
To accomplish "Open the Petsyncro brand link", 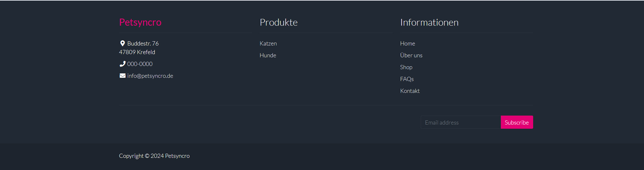I will (140, 22).
